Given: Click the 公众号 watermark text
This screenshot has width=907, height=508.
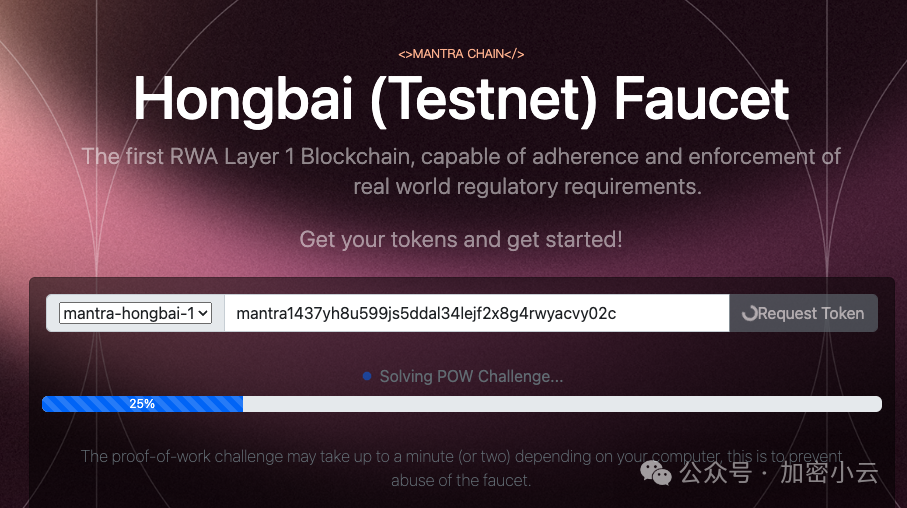Looking at the screenshot, I should point(716,473).
